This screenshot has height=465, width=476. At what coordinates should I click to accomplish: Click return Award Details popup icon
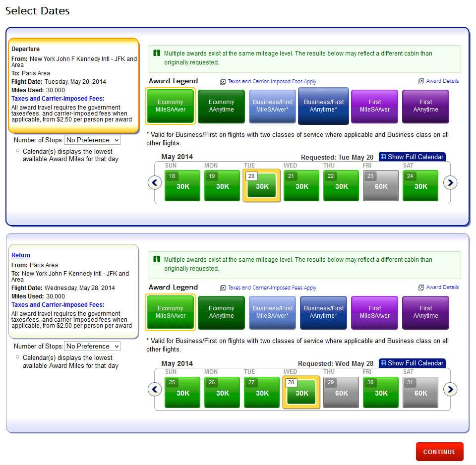(x=421, y=288)
